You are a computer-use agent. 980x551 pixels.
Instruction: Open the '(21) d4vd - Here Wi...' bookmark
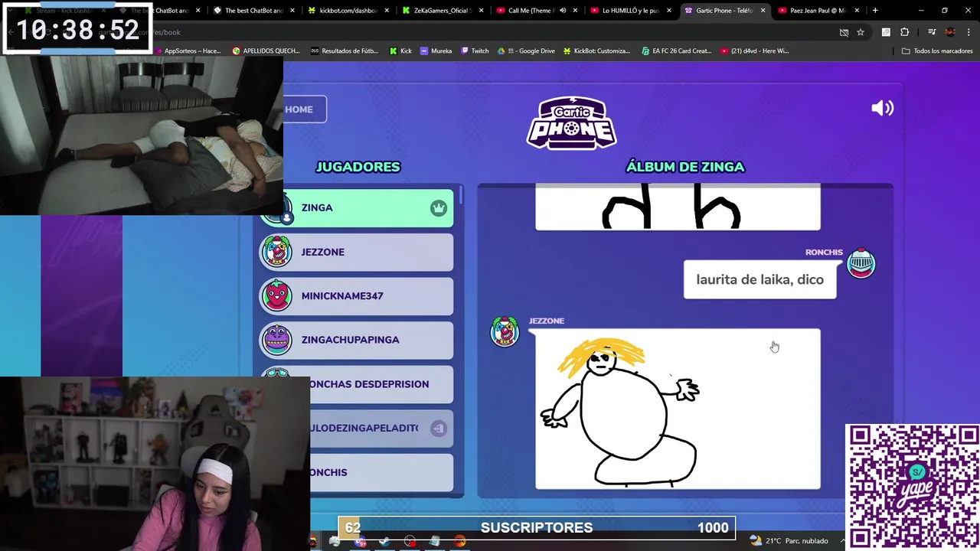pos(755,51)
